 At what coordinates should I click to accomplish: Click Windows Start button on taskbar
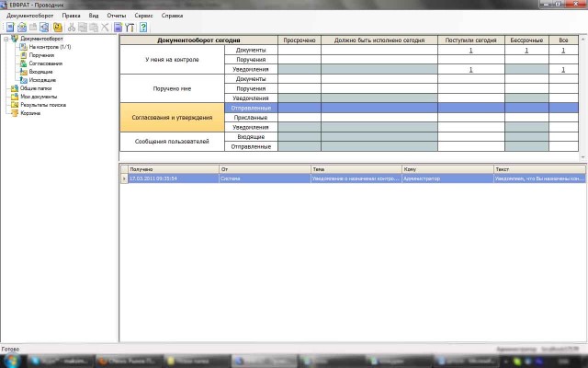(x=11, y=360)
